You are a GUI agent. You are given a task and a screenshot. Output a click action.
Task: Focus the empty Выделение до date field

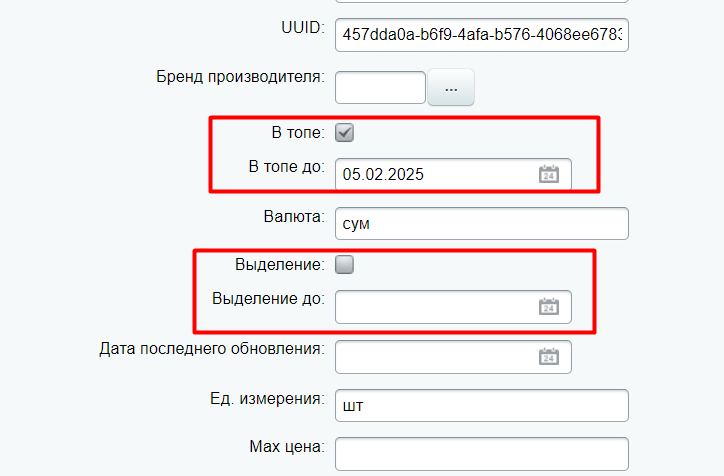click(x=453, y=307)
